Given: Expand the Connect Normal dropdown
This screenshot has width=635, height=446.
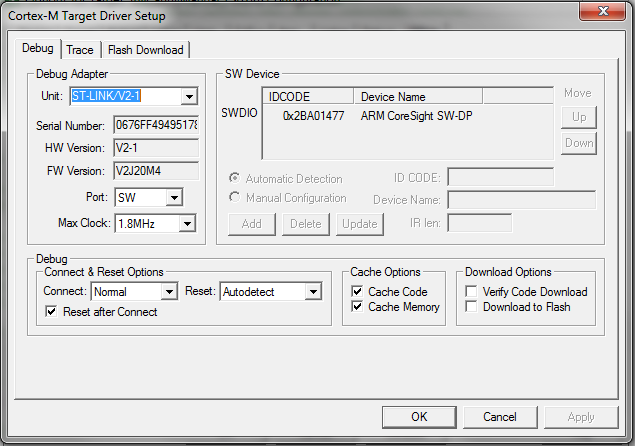Looking at the screenshot, I should click(x=169, y=292).
